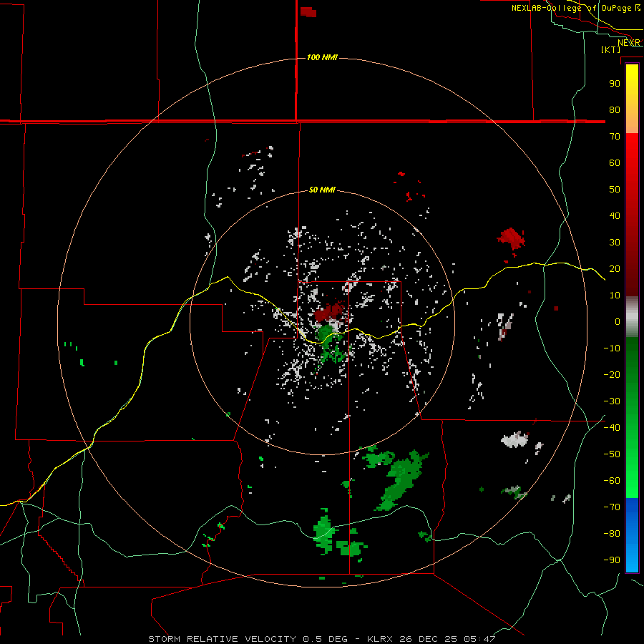Select the 50 value on velocity scale
This screenshot has height=644, width=644.
(615, 190)
